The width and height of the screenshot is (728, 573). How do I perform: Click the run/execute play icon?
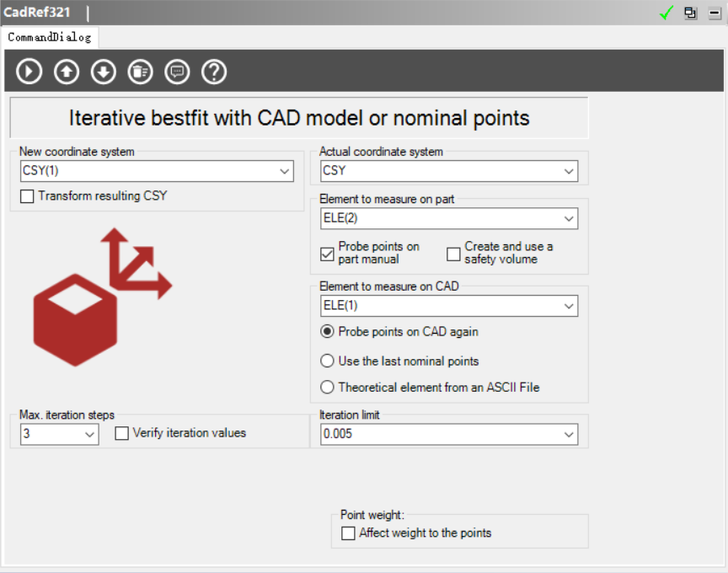click(x=29, y=72)
